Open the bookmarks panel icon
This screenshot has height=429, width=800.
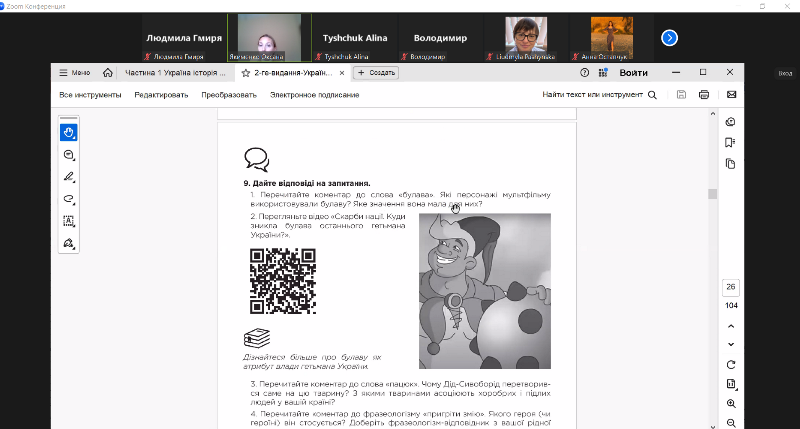click(x=730, y=142)
